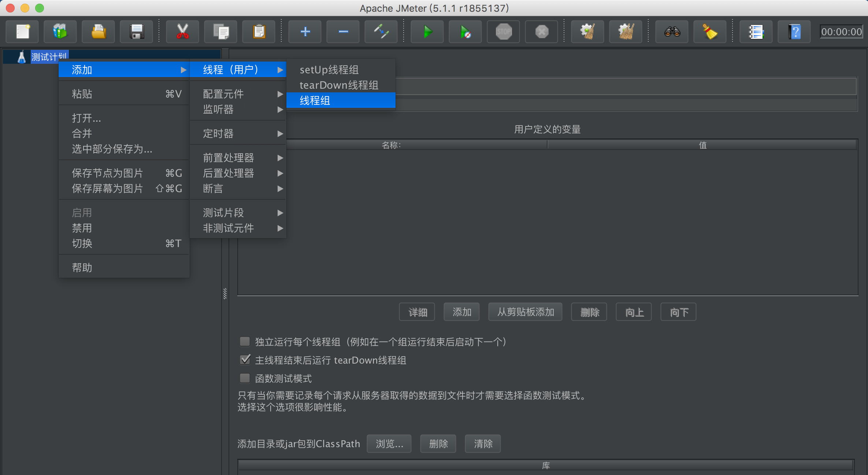Click the 库 column header

pyautogui.click(x=546, y=465)
